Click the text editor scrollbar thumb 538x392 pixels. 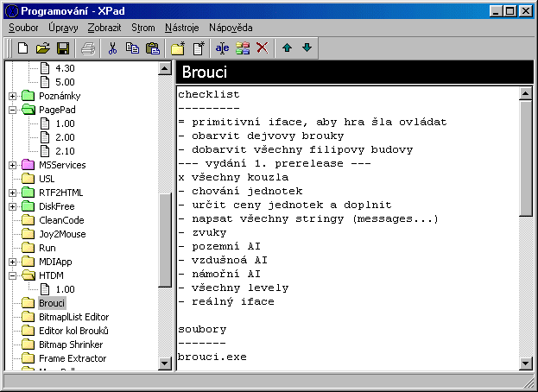(526, 158)
